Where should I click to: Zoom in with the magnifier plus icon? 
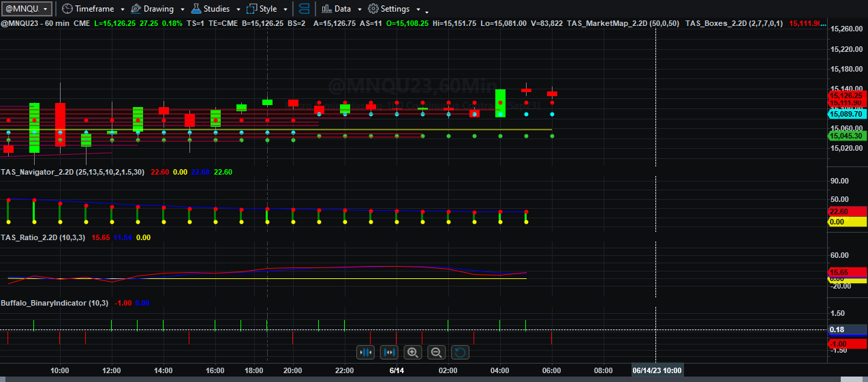(412, 352)
